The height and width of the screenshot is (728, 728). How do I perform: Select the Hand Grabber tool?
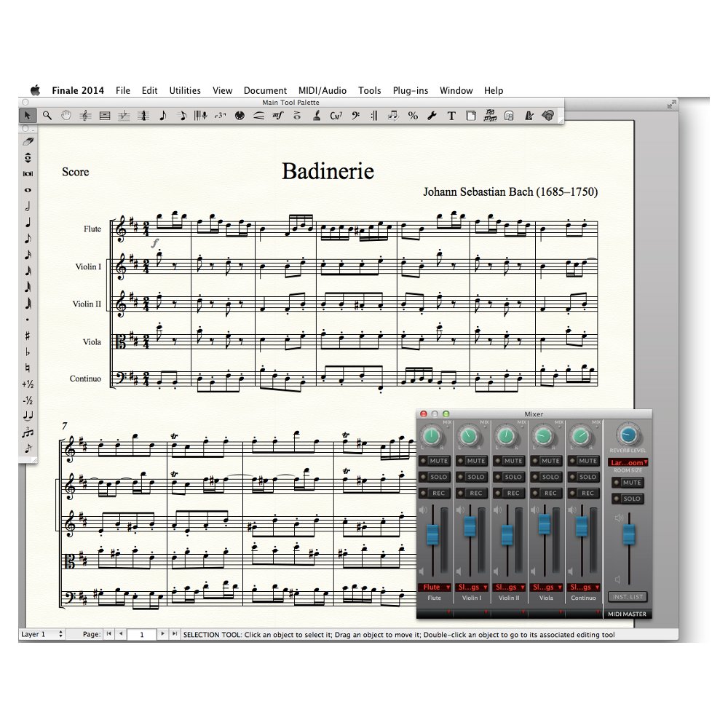click(x=66, y=116)
